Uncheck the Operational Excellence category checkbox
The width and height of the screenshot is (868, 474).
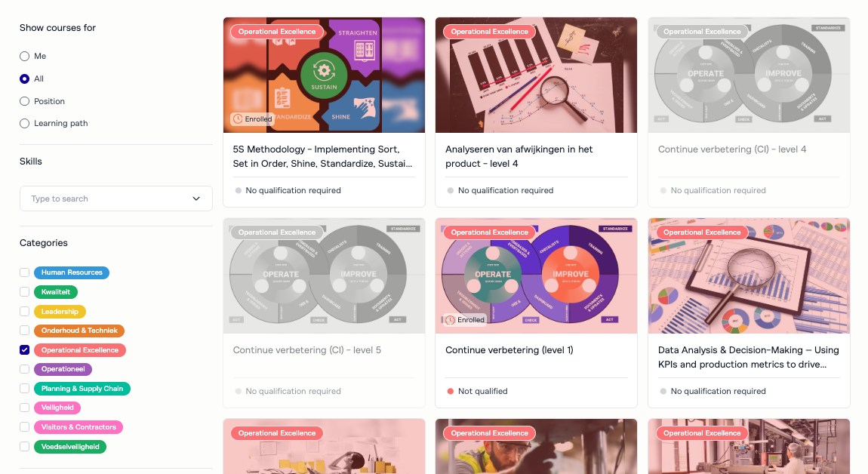[x=24, y=350]
